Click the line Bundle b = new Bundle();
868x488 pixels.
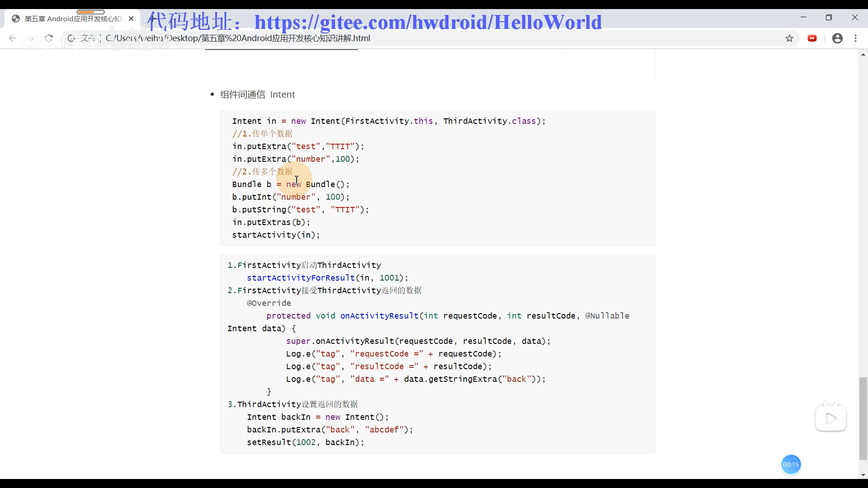(291, 184)
